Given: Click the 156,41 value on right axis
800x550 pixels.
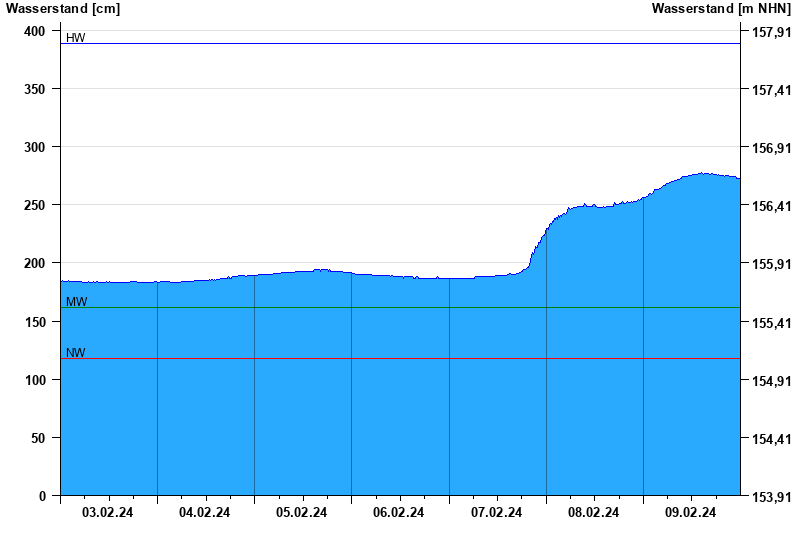Looking at the screenshot, I should coord(772,206).
